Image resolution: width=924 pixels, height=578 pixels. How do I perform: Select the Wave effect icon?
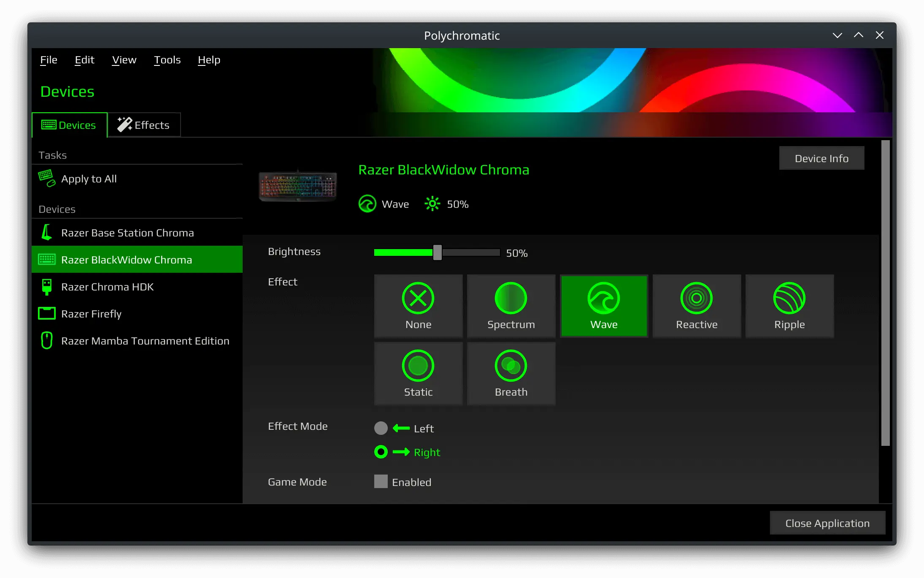click(604, 306)
